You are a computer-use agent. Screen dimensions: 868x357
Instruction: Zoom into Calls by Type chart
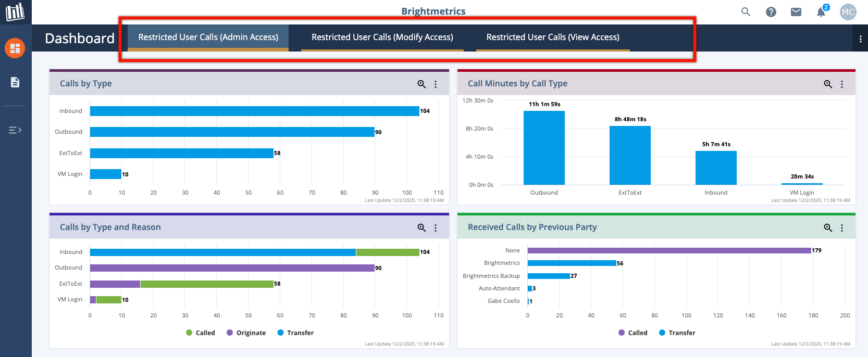(421, 84)
